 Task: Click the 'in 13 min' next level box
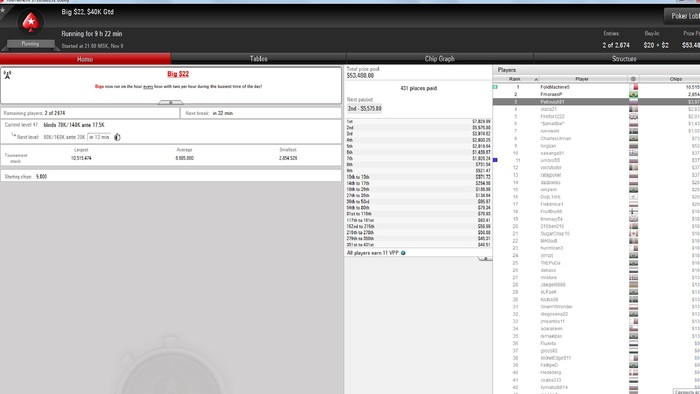[99, 137]
